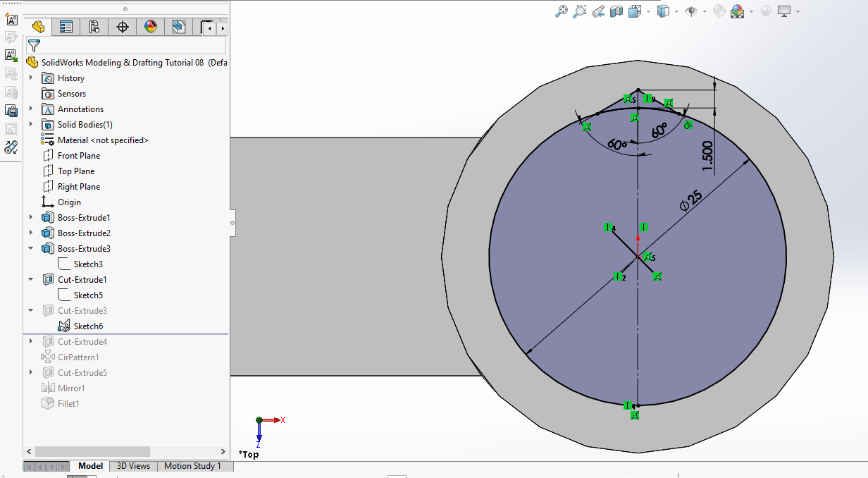This screenshot has width=868, height=478.
Task: Toggle the Section View icon
Action: click(x=616, y=11)
